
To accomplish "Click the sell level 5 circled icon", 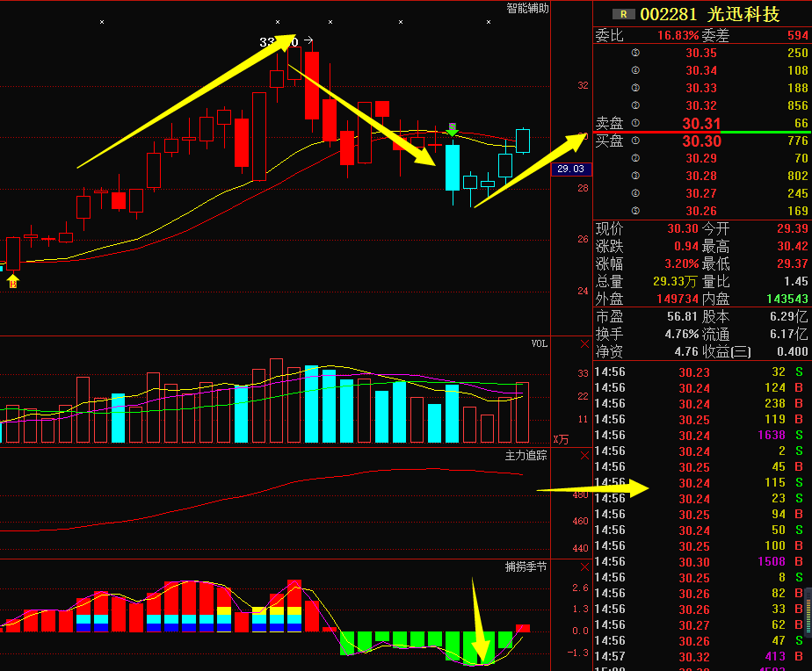I will 635,53.
